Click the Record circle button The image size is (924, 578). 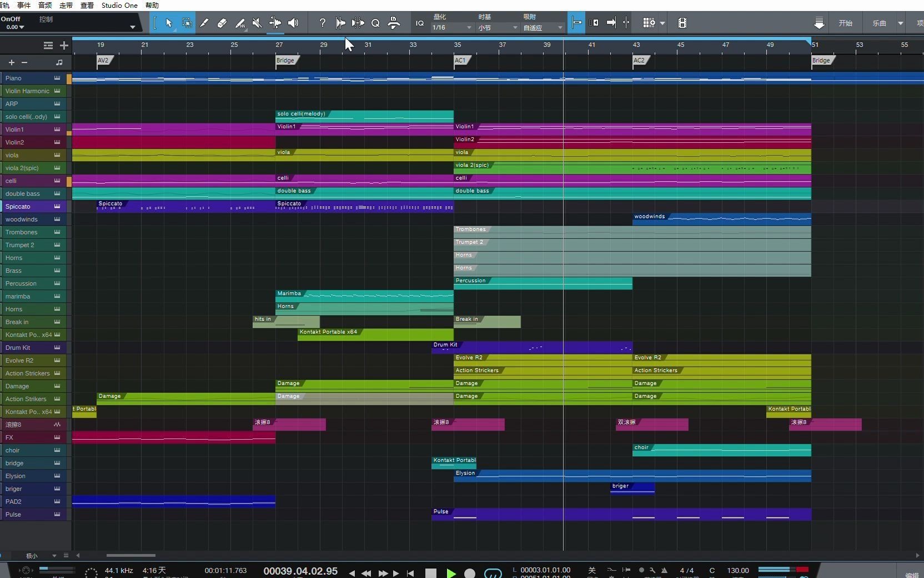pos(470,573)
